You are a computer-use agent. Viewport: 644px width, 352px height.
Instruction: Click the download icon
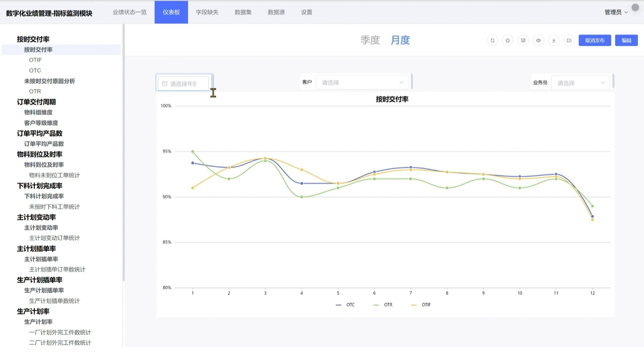point(554,40)
